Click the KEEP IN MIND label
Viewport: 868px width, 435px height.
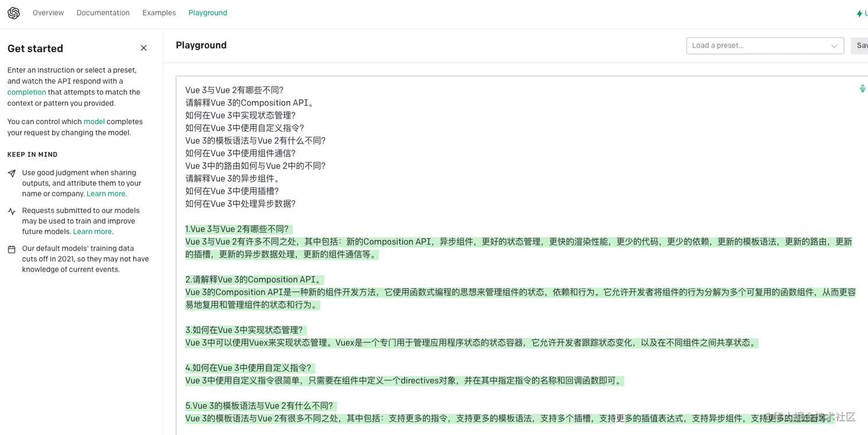[32, 154]
